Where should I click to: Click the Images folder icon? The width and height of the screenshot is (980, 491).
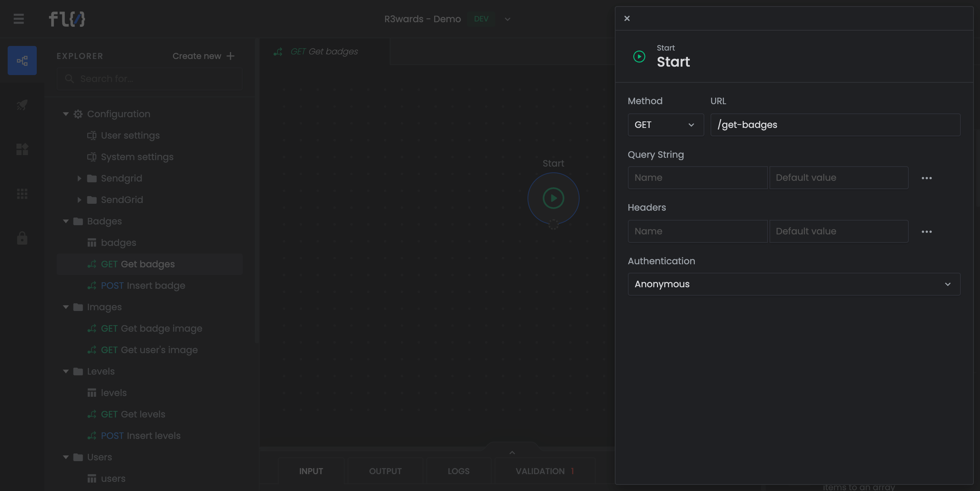coord(78,307)
